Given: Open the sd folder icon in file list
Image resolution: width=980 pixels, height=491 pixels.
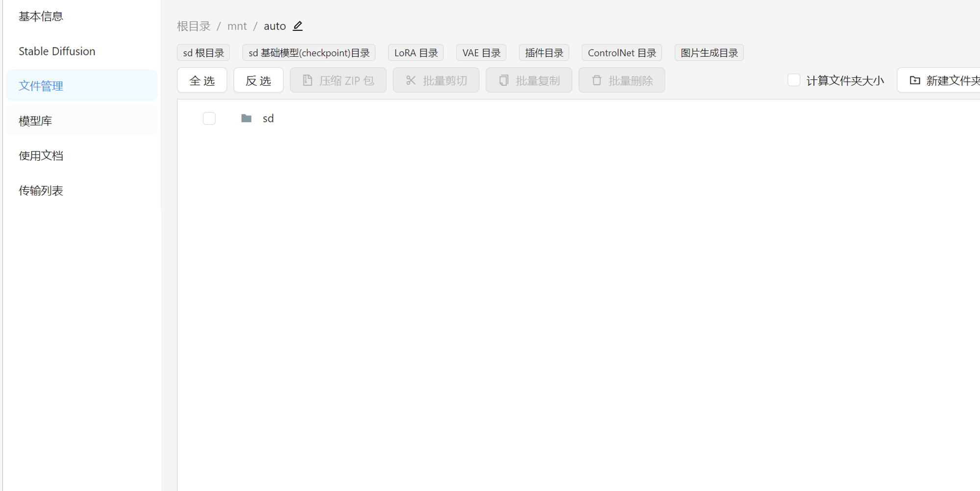Looking at the screenshot, I should (246, 118).
